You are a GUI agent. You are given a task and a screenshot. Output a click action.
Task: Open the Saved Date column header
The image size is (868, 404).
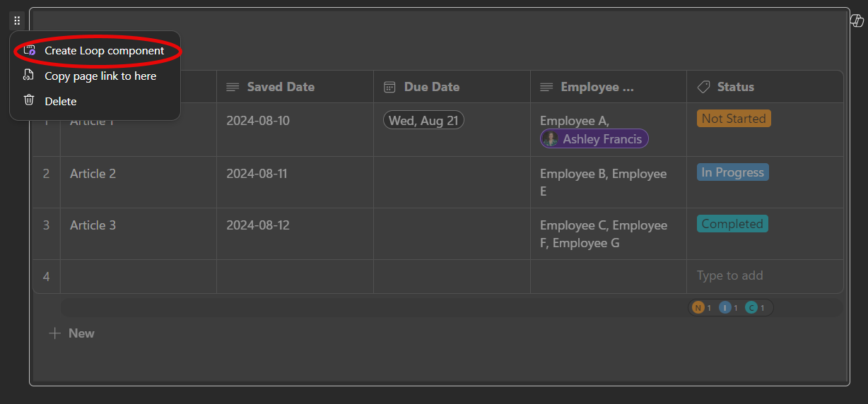pyautogui.click(x=295, y=87)
